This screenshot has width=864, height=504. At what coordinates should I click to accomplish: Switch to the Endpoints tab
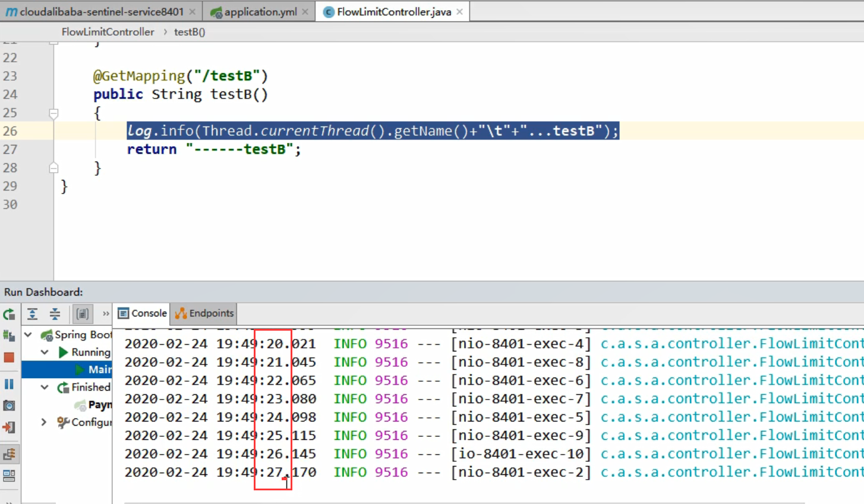[204, 313]
